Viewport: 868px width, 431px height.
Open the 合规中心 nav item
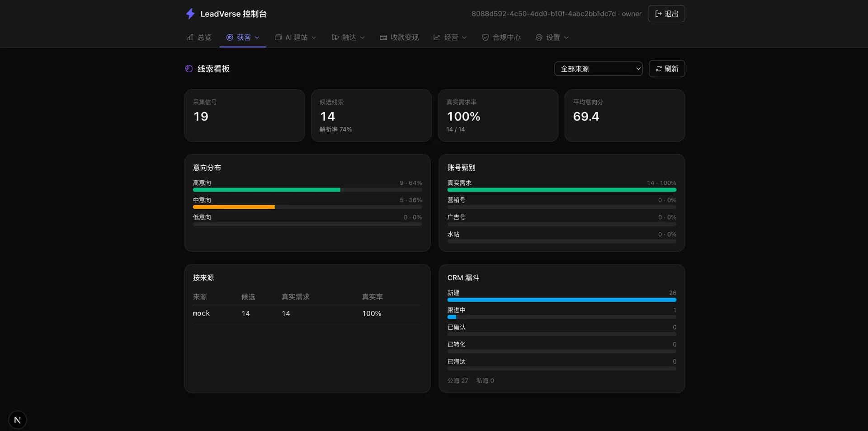(x=501, y=37)
